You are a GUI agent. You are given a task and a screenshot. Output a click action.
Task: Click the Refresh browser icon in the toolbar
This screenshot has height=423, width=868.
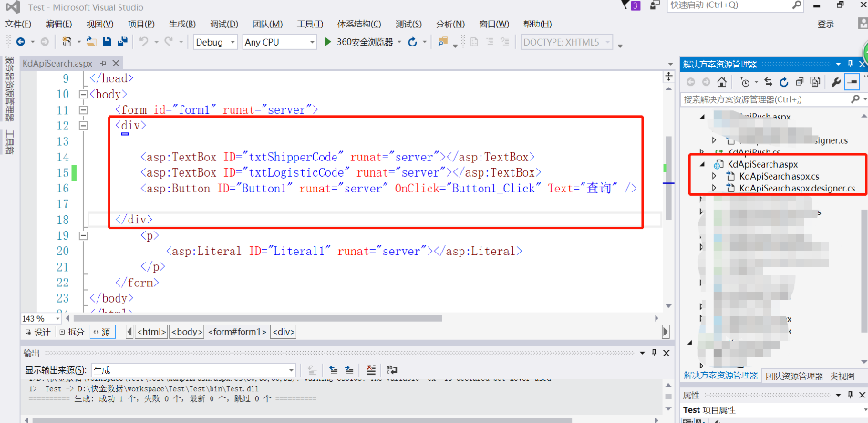point(412,42)
